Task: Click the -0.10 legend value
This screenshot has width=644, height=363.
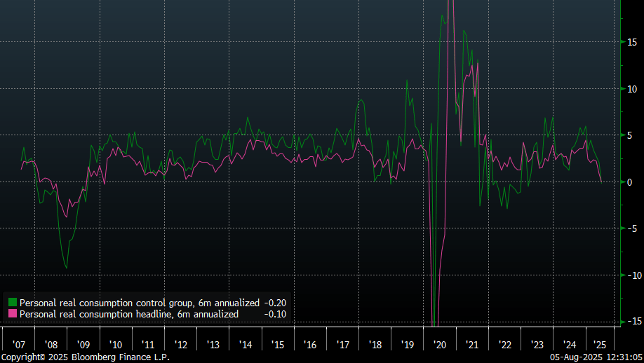Action: (274, 314)
